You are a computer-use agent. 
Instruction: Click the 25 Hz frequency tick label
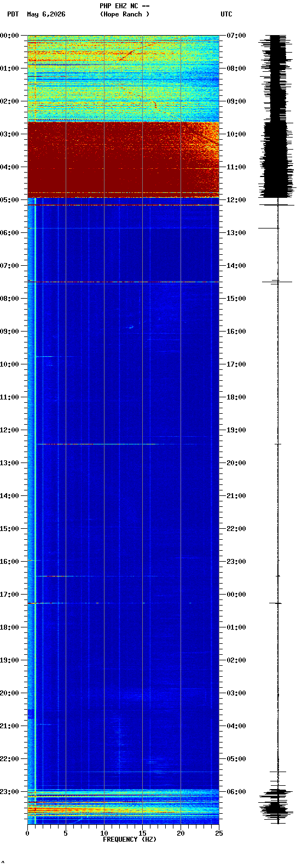219,833
